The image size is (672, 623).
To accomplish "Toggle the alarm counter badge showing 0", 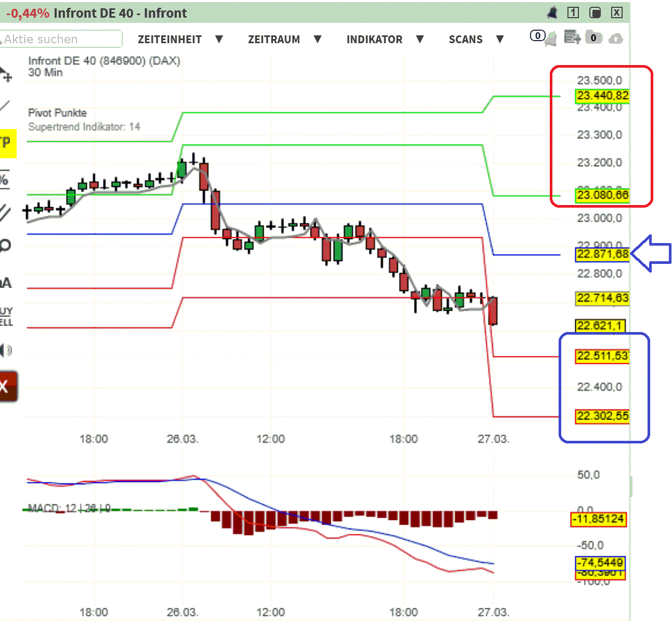I will (x=537, y=35).
